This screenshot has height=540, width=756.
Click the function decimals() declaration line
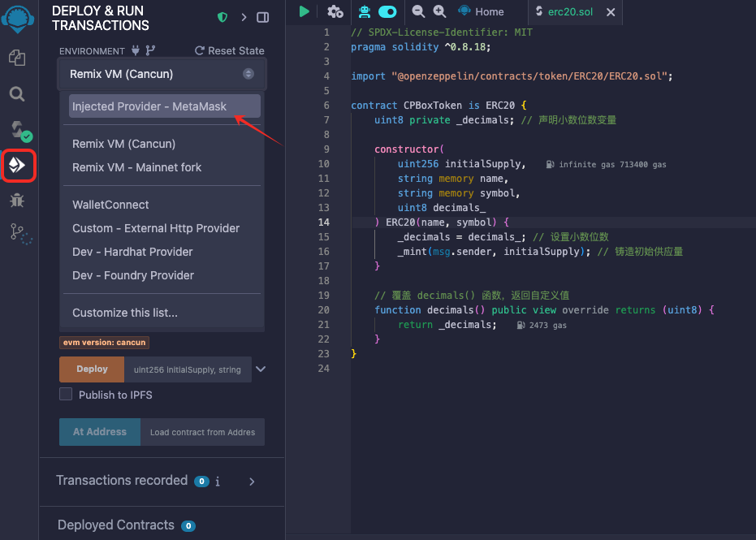(544, 310)
